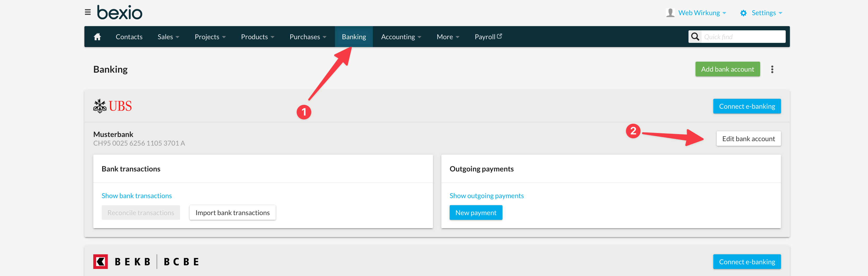This screenshot has height=276, width=868.
Task: Click Edit bank account for Musterbank
Action: pos(748,139)
